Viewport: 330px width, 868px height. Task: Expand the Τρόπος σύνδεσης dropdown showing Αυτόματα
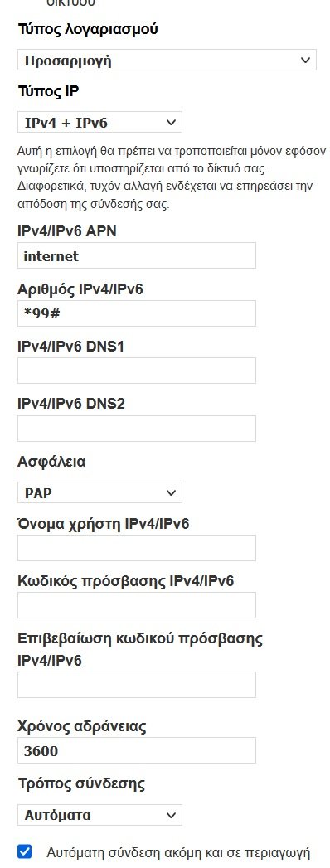tap(99, 815)
